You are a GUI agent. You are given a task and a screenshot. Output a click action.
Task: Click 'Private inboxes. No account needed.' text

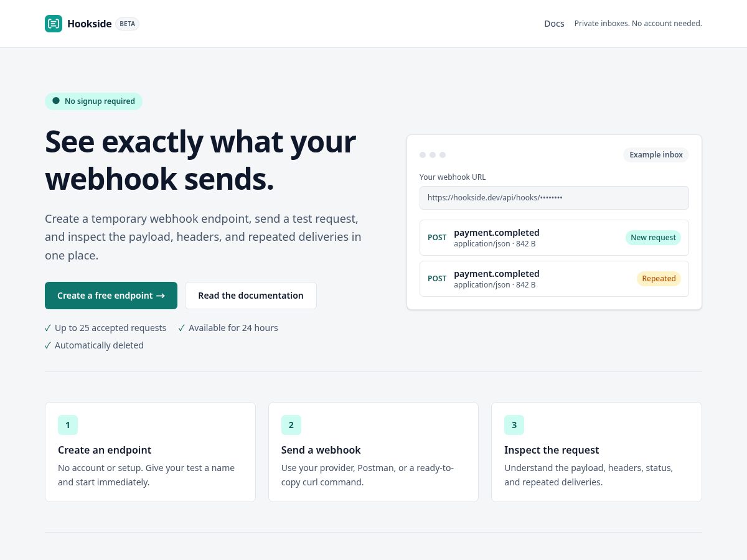coord(638,24)
